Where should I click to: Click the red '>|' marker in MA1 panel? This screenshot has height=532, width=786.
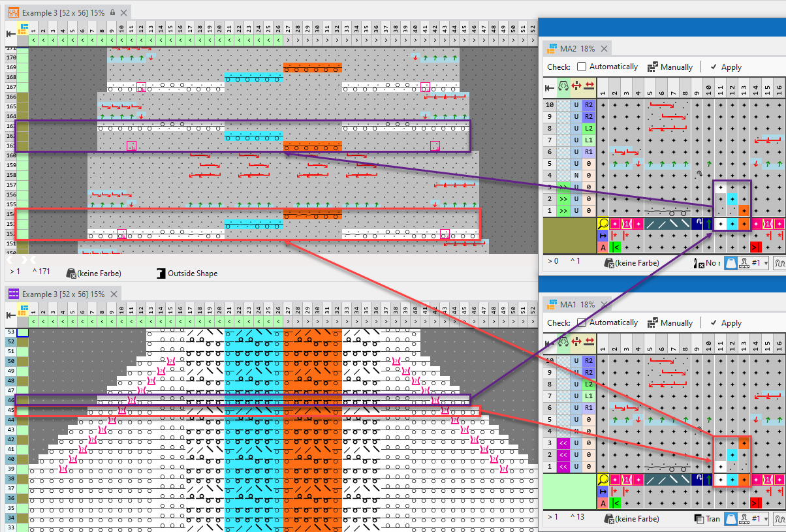point(755,503)
